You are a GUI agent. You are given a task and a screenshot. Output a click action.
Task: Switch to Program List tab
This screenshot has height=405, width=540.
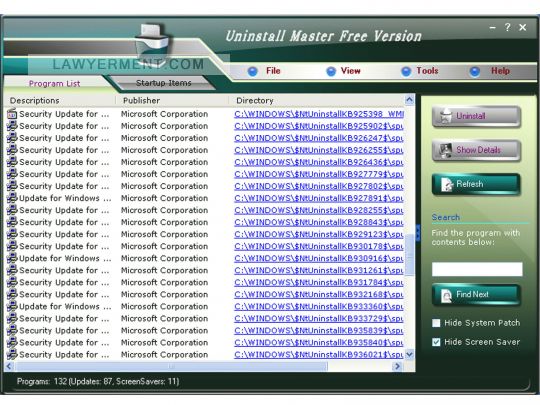(x=54, y=84)
